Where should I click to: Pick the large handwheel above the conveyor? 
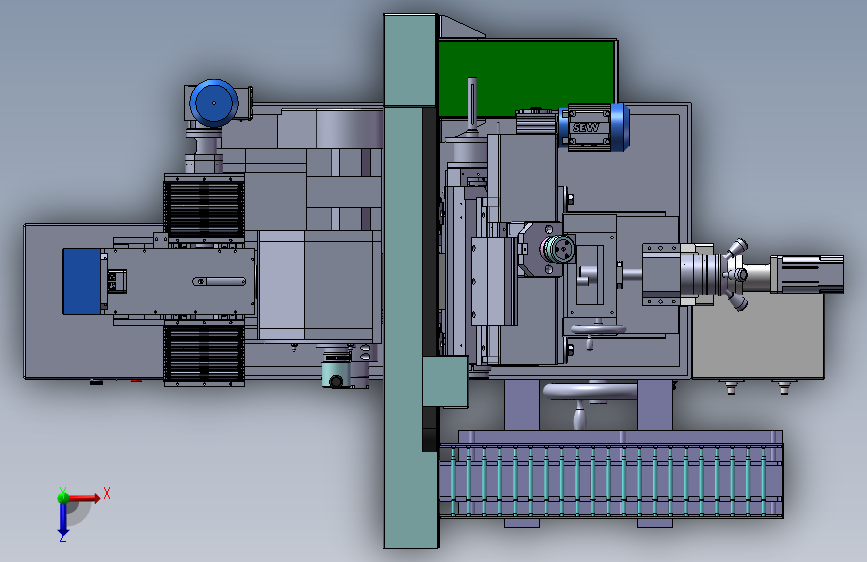click(x=590, y=392)
